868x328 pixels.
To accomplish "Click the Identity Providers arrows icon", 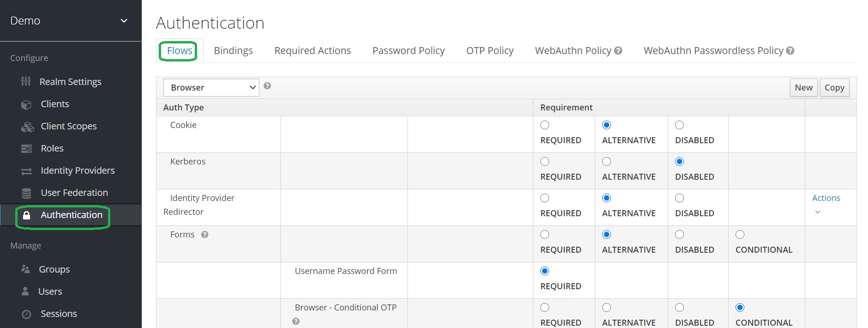I will [x=26, y=171].
